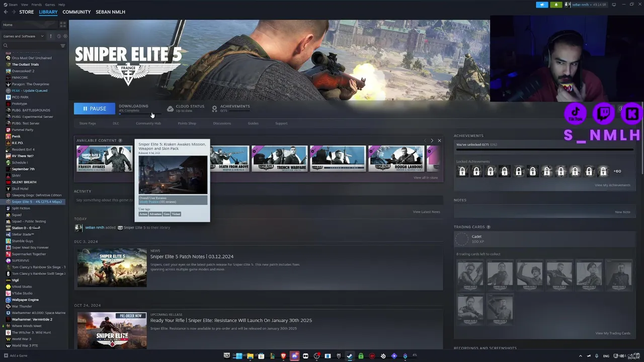Open the View menu
644x362 pixels.
pyautogui.click(x=25, y=5)
